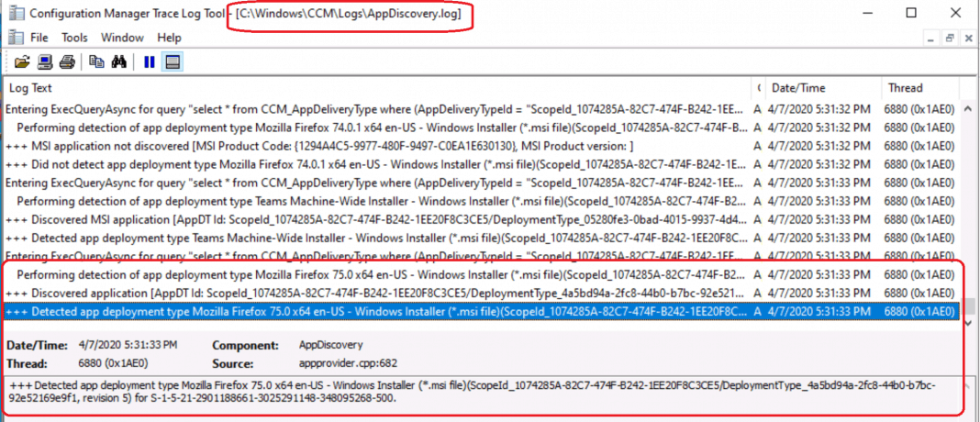Toggle the Pause log updates button
This screenshot has height=422, width=980.
click(x=149, y=62)
